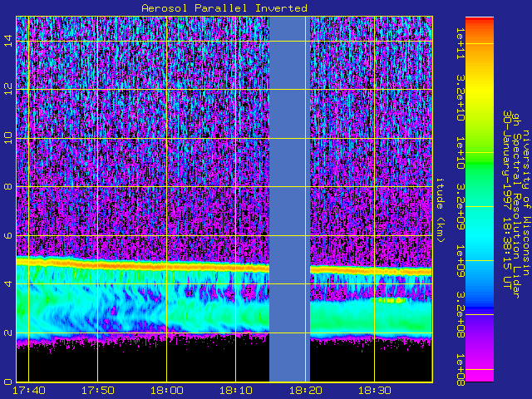
Task: Click the 1e+08 colorbar label
Action: tap(461, 369)
